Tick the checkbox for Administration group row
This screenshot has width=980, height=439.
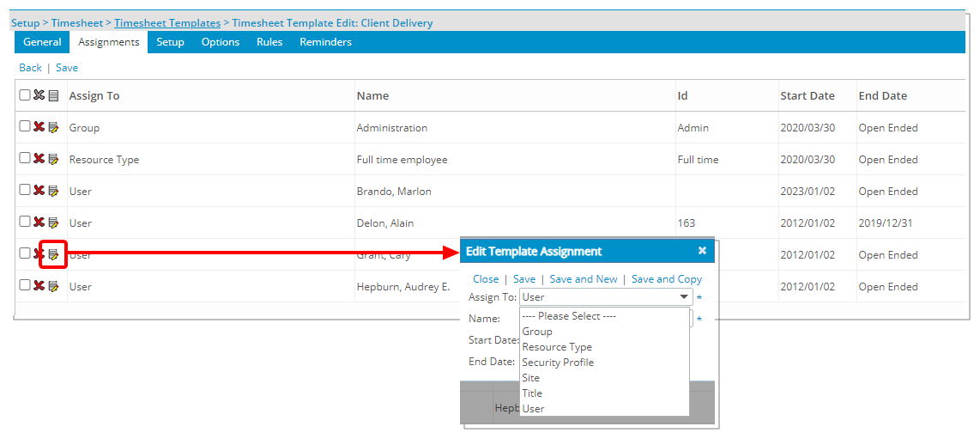point(25,126)
